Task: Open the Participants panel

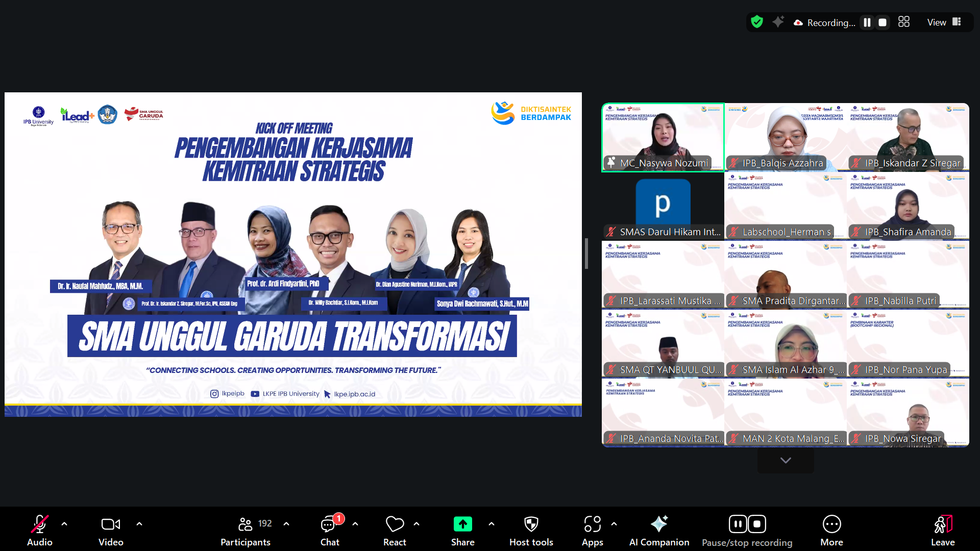Action: (246, 531)
